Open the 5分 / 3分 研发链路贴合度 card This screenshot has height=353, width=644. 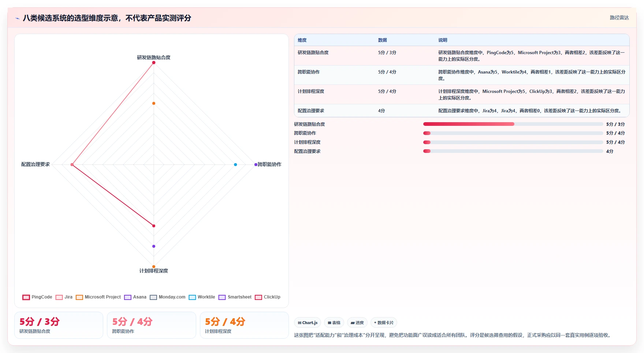tap(59, 325)
